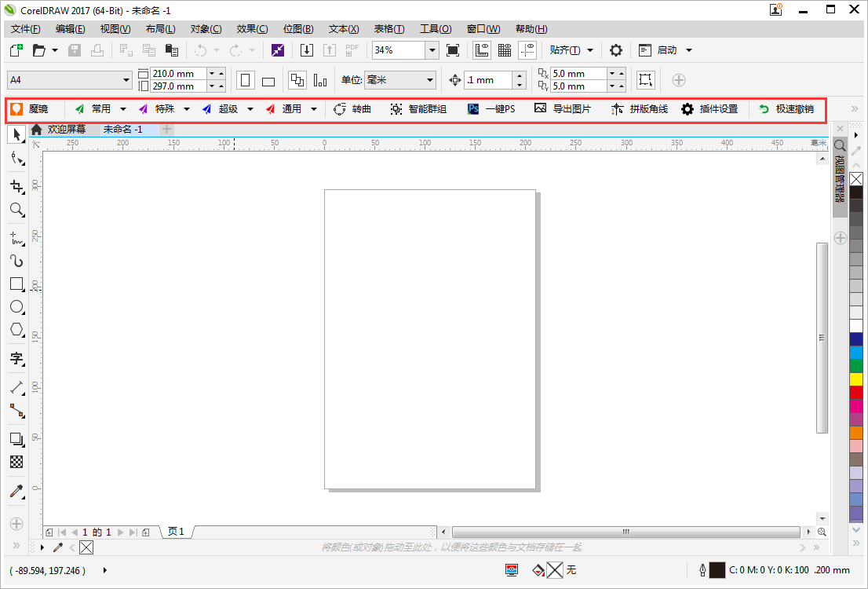The height and width of the screenshot is (589, 868).
Task: Click the 智能群组 plugin button
Action: point(418,109)
